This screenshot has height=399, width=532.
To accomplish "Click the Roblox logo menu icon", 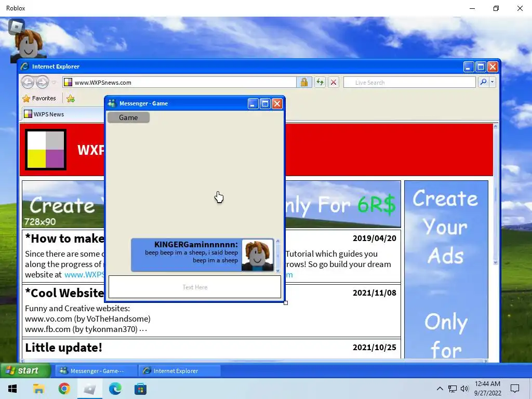I will point(16,27).
